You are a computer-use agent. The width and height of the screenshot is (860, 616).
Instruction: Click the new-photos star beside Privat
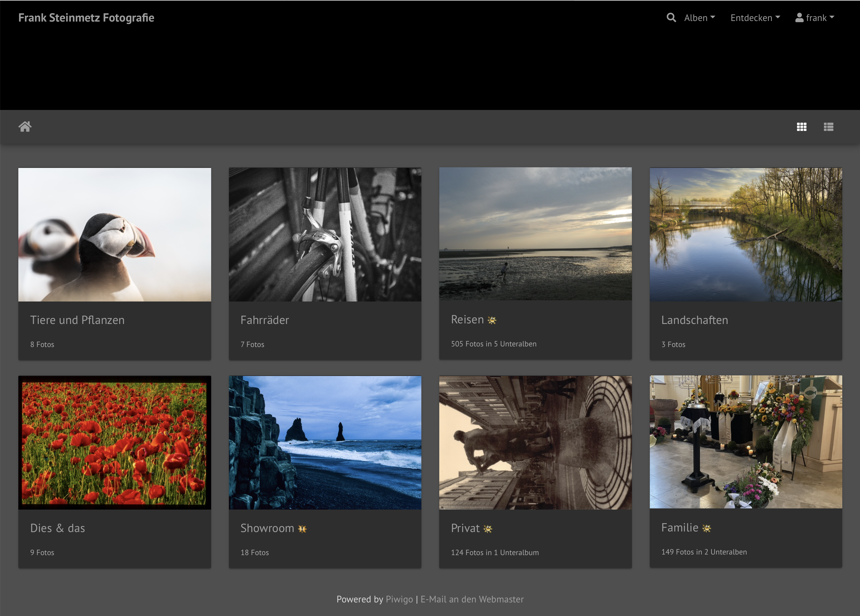click(x=488, y=529)
